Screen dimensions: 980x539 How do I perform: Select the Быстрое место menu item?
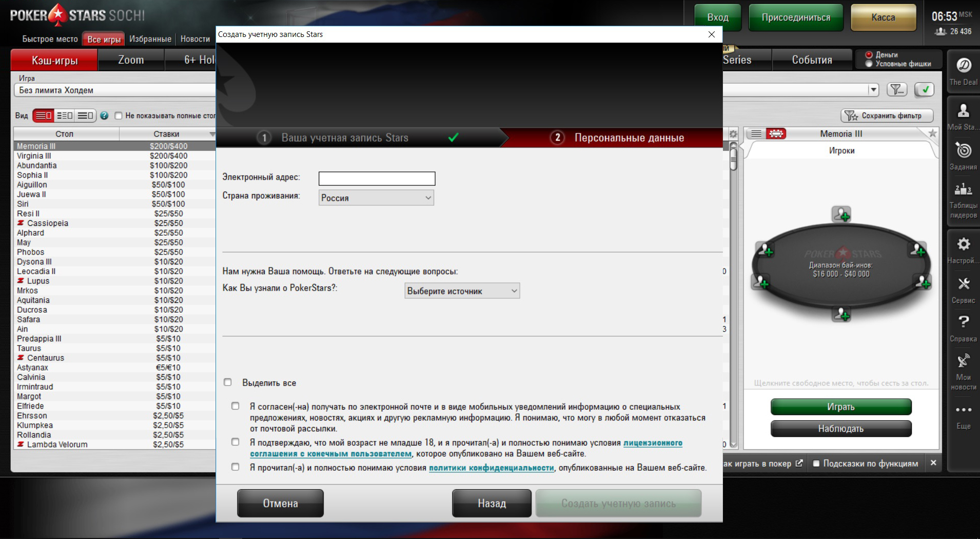50,39
